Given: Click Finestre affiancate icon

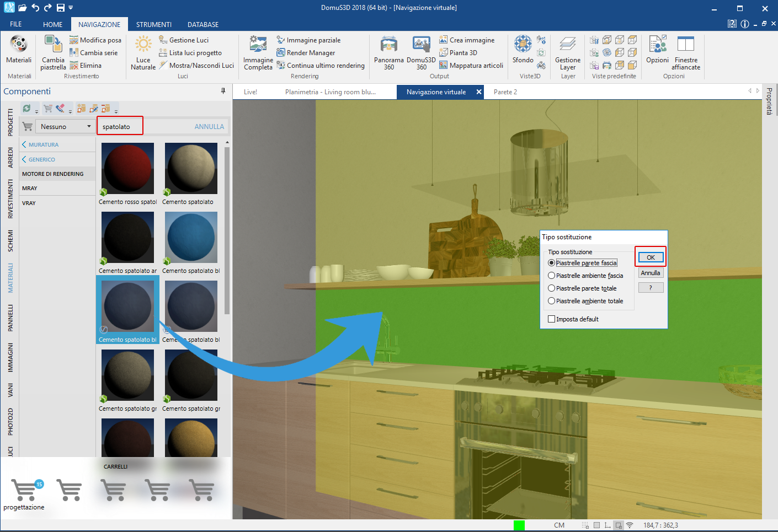Looking at the screenshot, I should [685, 44].
